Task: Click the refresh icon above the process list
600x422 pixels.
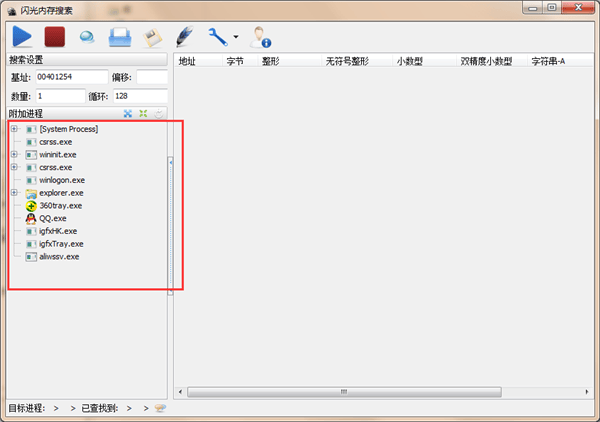Action: click(x=159, y=114)
